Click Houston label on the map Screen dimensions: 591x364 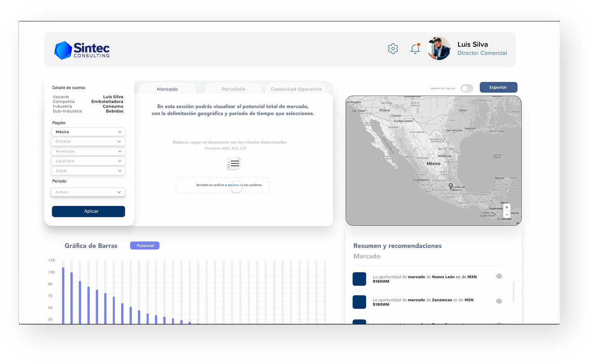pyautogui.click(x=470, y=128)
